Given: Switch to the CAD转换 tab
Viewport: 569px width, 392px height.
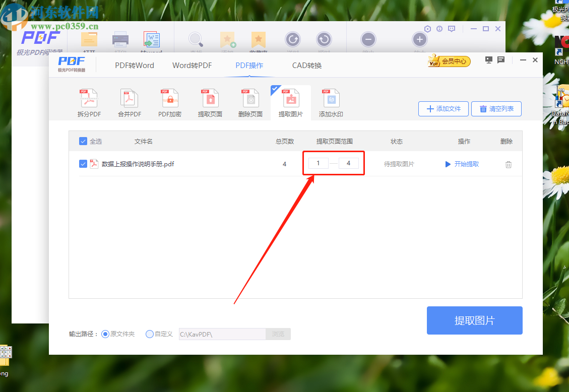Looking at the screenshot, I should (x=306, y=65).
